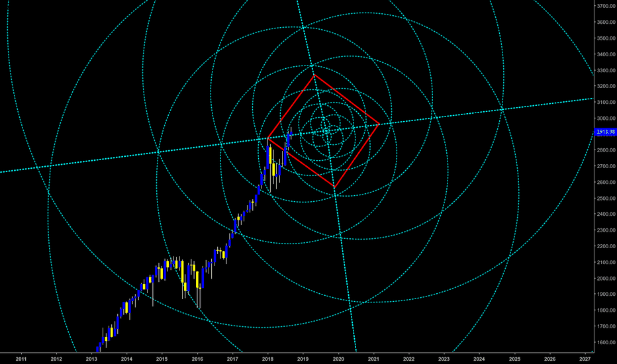
Task: Select the 2014 label on the date axis
Action: [126, 359]
